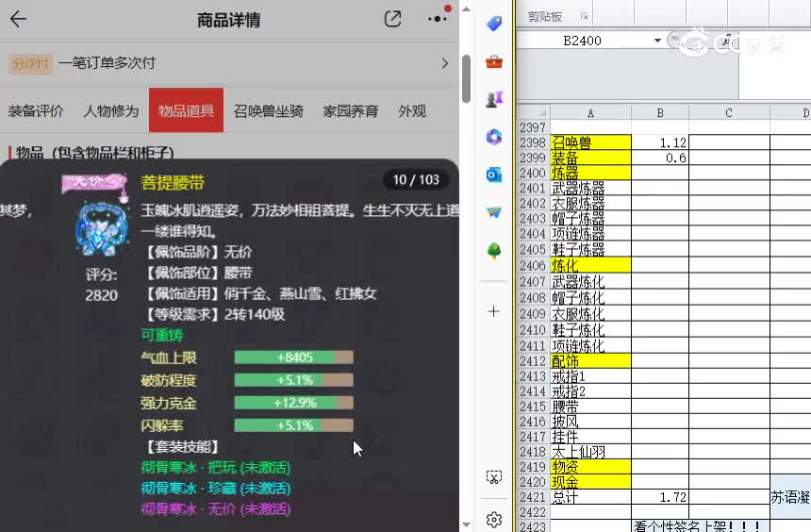811x532 pixels.
Task: Click the yellow 炼器 cell
Action: (590, 173)
